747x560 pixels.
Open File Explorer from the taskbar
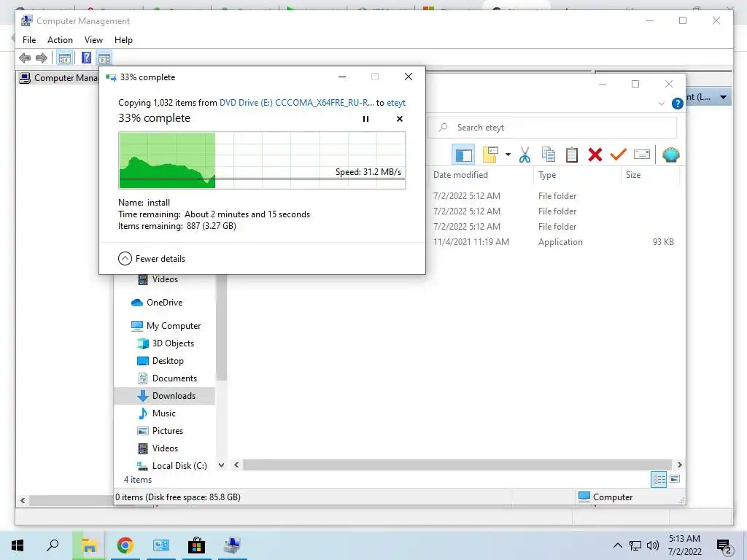[88, 545]
